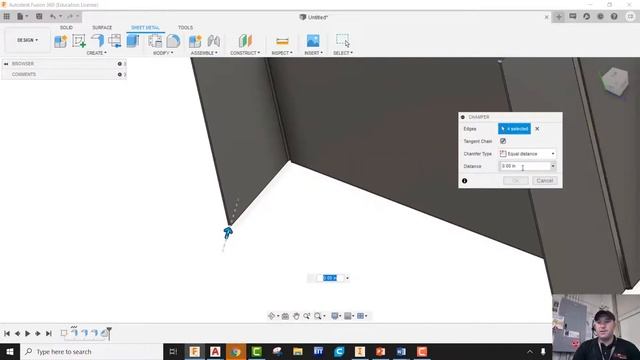Click the OK button in Chamfer dialog

click(x=516, y=180)
